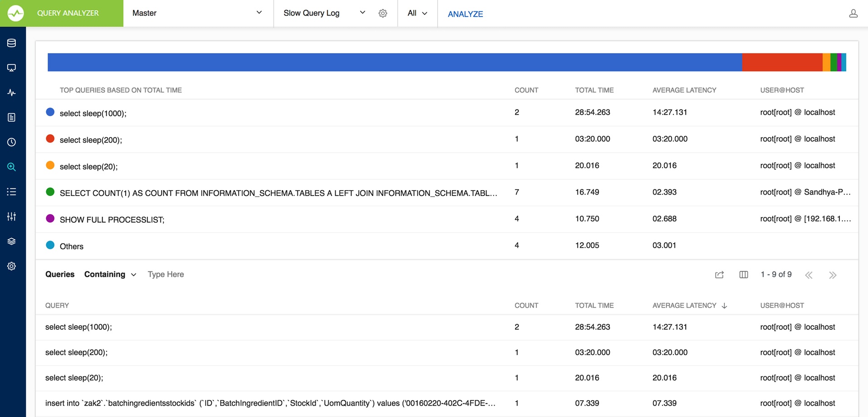Open the show/hide columns icon
Image resolution: width=868 pixels, height=417 pixels.
(743, 275)
